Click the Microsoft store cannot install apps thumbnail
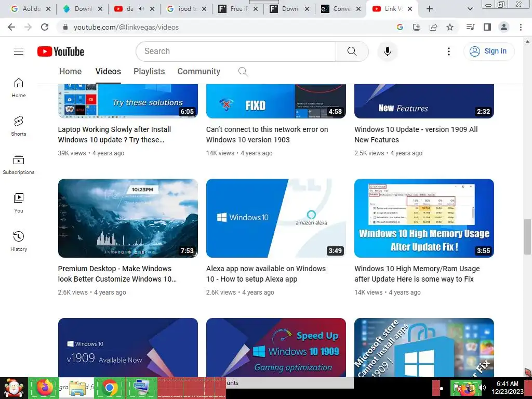 pos(424,348)
